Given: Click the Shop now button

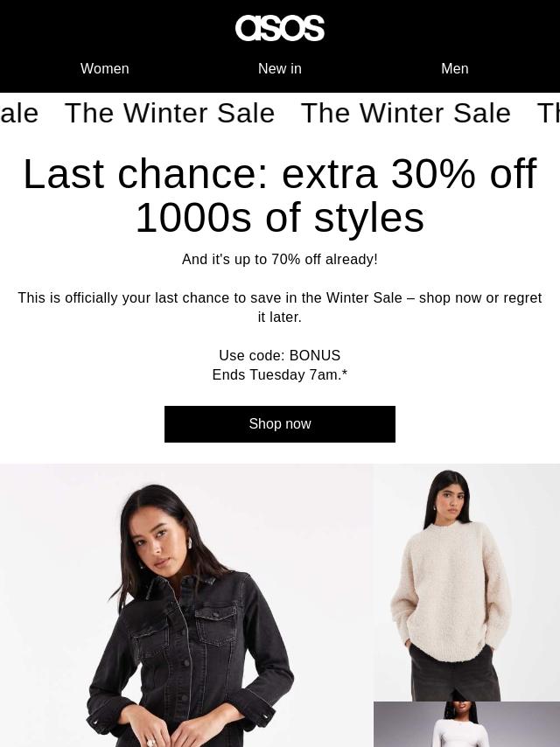Looking at the screenshot, I should 280,424.
